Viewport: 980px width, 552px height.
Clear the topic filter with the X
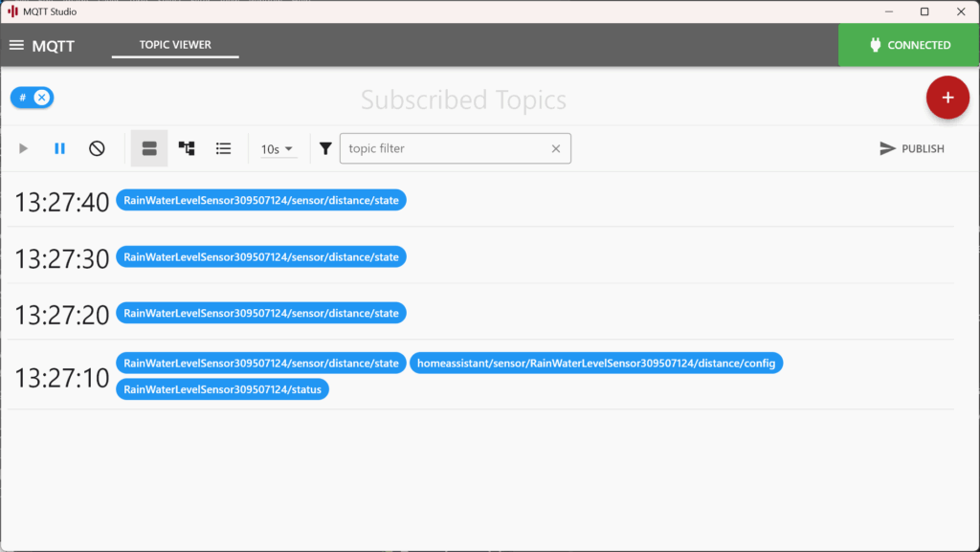tap(556, 148)
